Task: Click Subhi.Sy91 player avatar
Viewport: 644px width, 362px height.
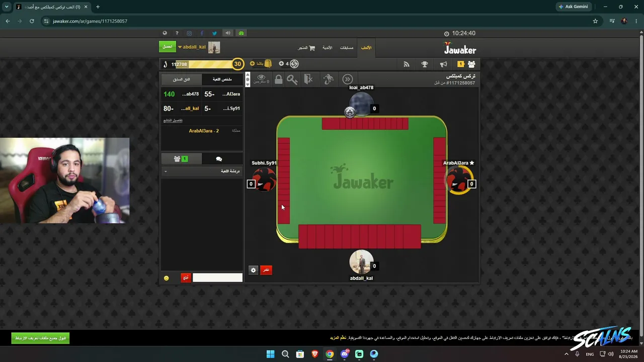Action: coord(264,179)
